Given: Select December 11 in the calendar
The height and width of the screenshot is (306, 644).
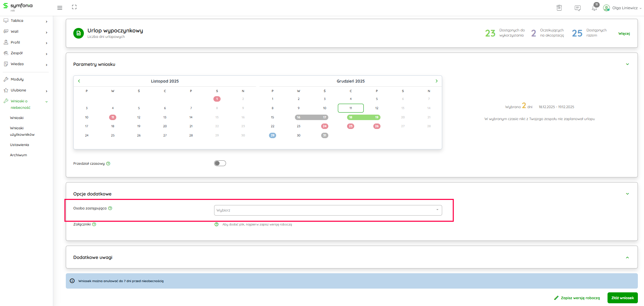Looking at the screenshot, I should pyautogui.click(x=350, y=108).
